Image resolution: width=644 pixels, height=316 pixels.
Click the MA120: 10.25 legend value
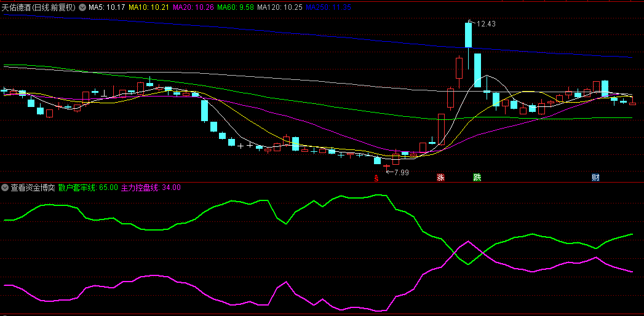point(279,7)
